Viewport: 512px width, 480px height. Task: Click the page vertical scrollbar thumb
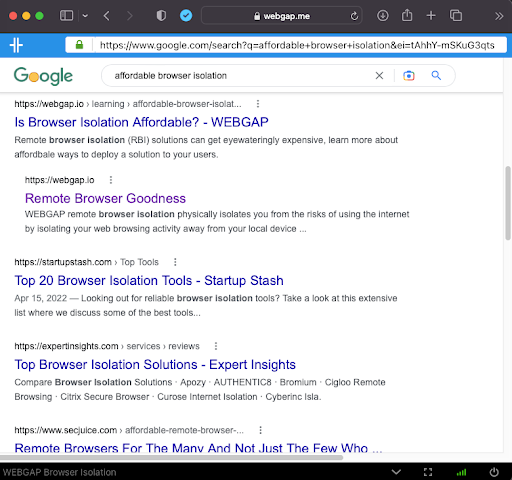click(508, 203)
